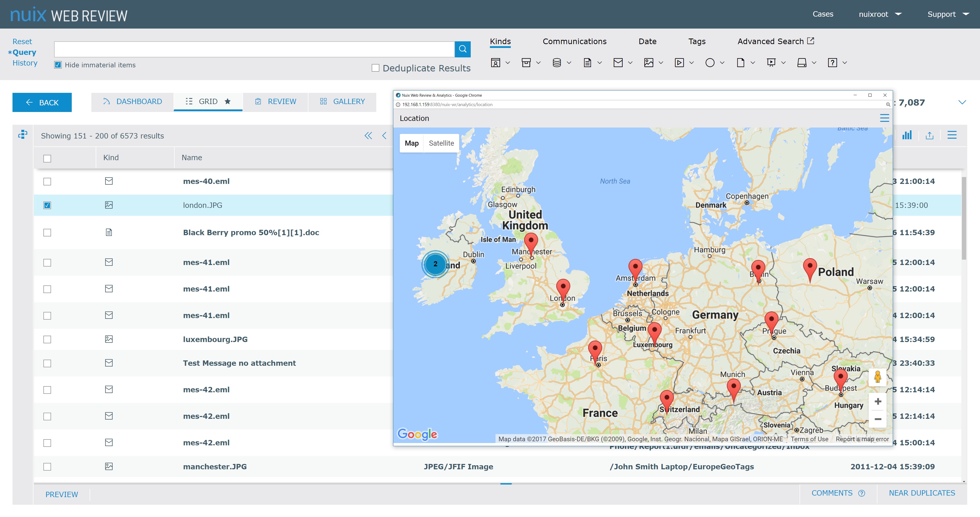Zoom in on the location map

pyautogui.click(x=878, y=401)
